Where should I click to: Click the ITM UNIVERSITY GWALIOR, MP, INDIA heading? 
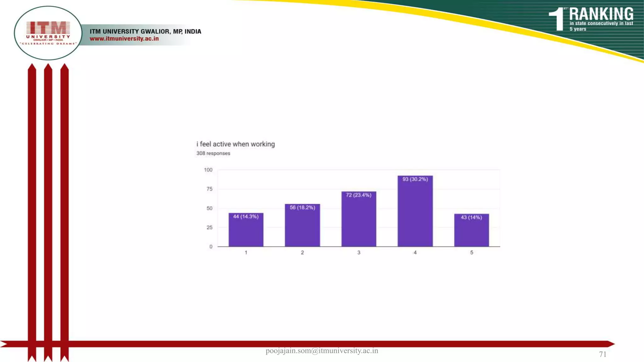coord(145,31)
